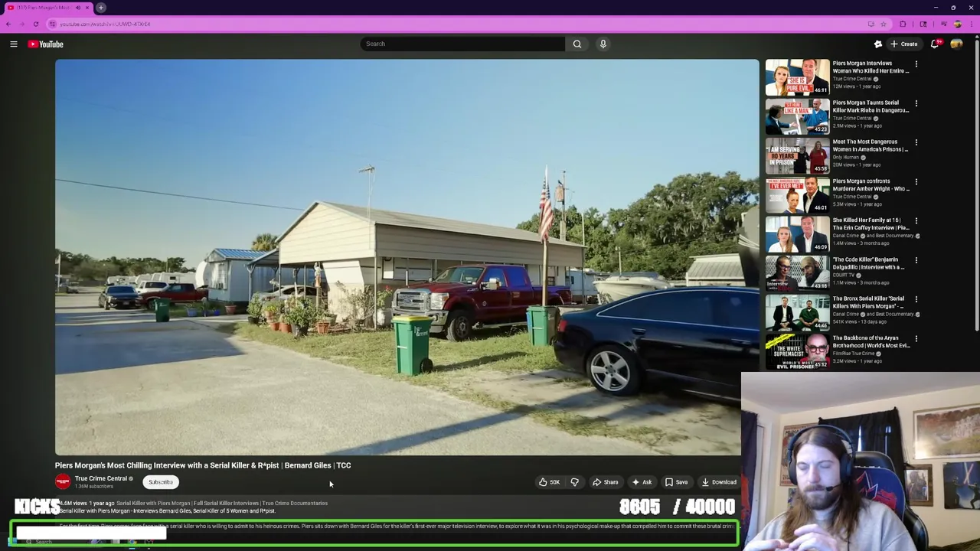Viewport: 980px width, 551px height.
Task: Share the video
Action: point(605,482)
